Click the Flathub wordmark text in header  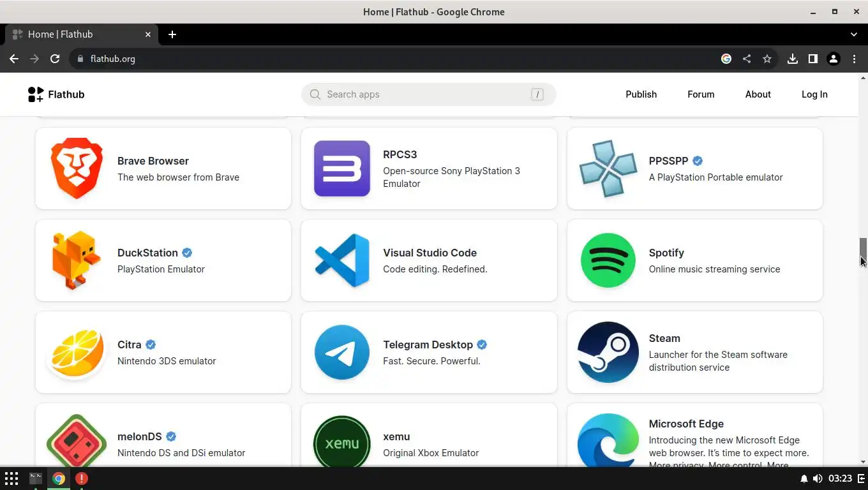[66, 94]
